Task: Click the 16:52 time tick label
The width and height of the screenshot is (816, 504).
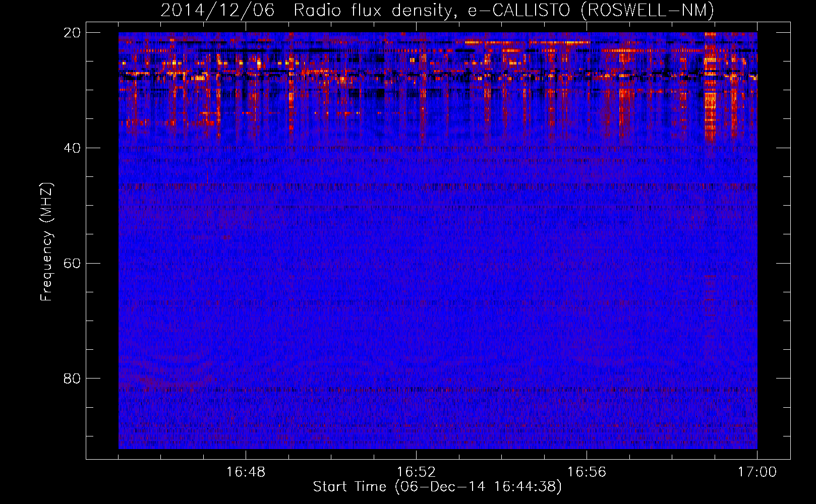Action: (x=416, y=472)
